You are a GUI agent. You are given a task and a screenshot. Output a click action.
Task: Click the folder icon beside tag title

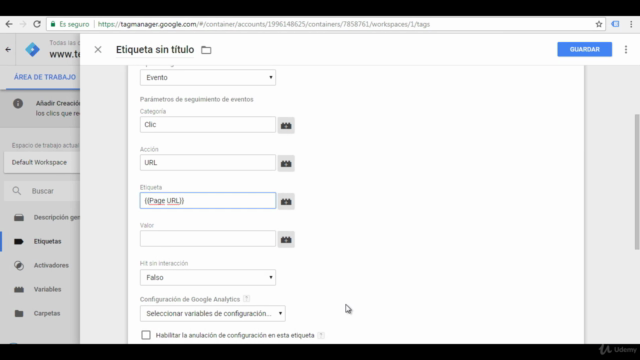click(206, 50)
